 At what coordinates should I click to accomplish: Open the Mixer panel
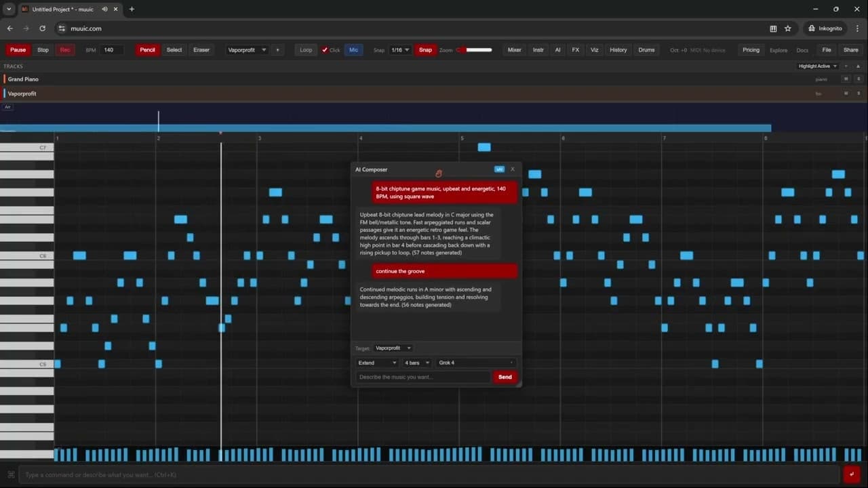click(514, 49)
